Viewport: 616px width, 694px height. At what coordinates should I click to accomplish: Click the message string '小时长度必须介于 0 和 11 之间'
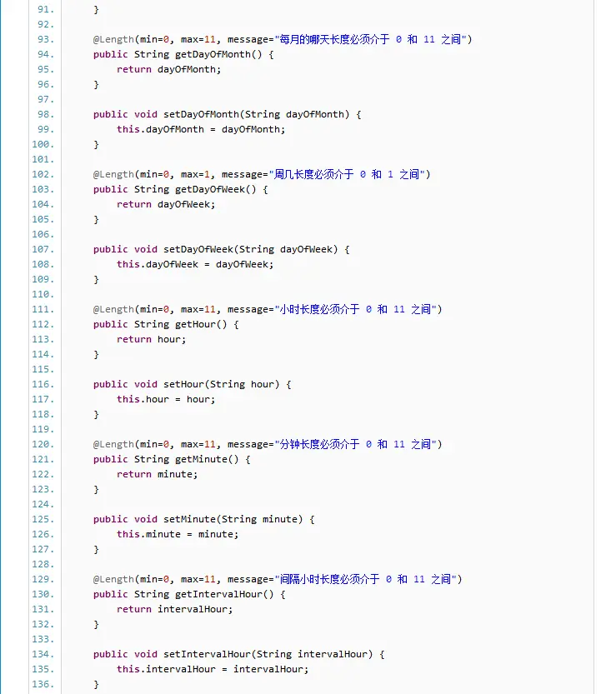tap(356, 309)
